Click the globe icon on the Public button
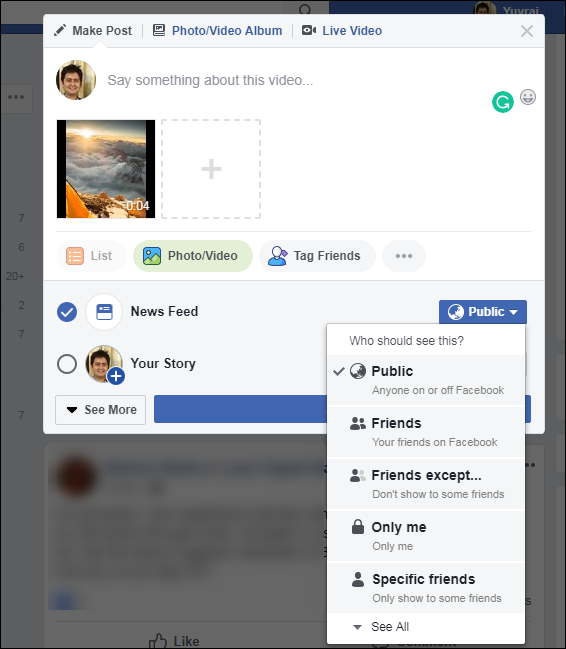The width and height of the screenshot is (566, 649). pos(456,312)
